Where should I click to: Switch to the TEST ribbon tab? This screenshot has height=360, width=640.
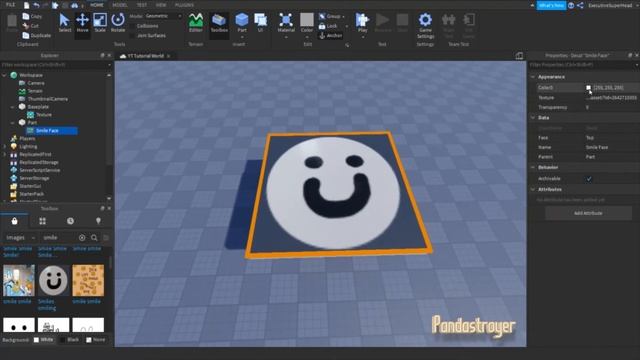tap(142, 5)
